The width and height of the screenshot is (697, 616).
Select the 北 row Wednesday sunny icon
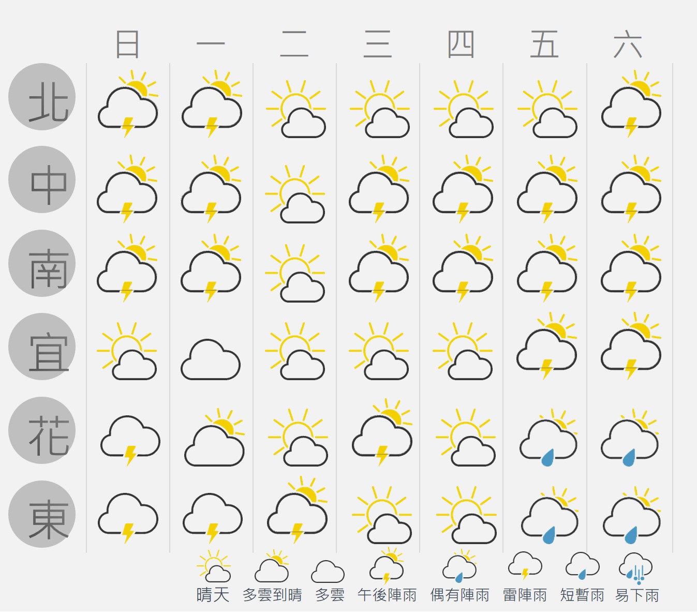coord(380,109)
